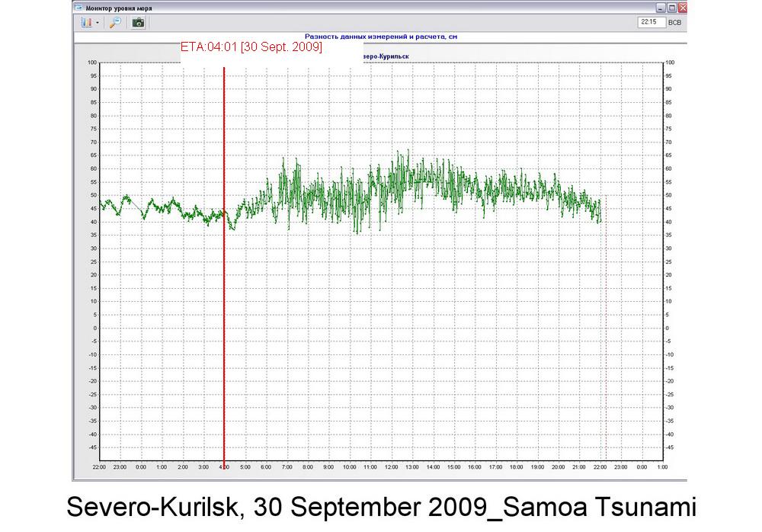
Task: Click the application icon in the title bar
Action: point(78,8)
